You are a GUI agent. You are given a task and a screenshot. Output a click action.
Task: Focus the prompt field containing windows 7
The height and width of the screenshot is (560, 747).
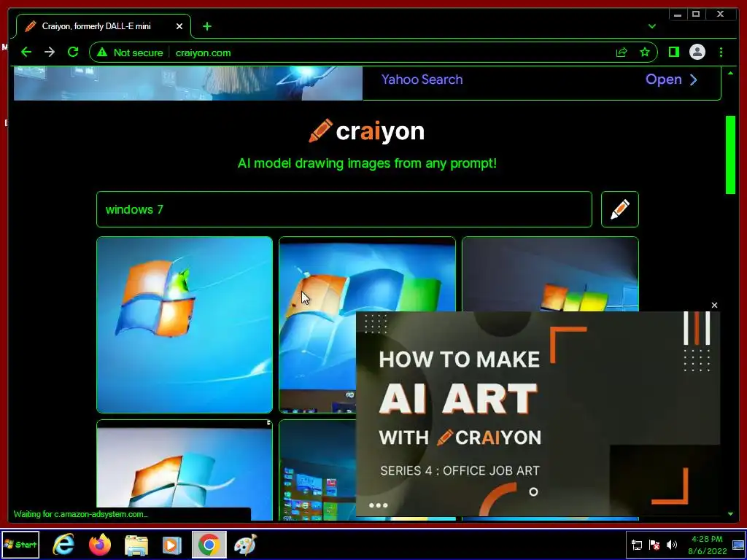point(344,209)
